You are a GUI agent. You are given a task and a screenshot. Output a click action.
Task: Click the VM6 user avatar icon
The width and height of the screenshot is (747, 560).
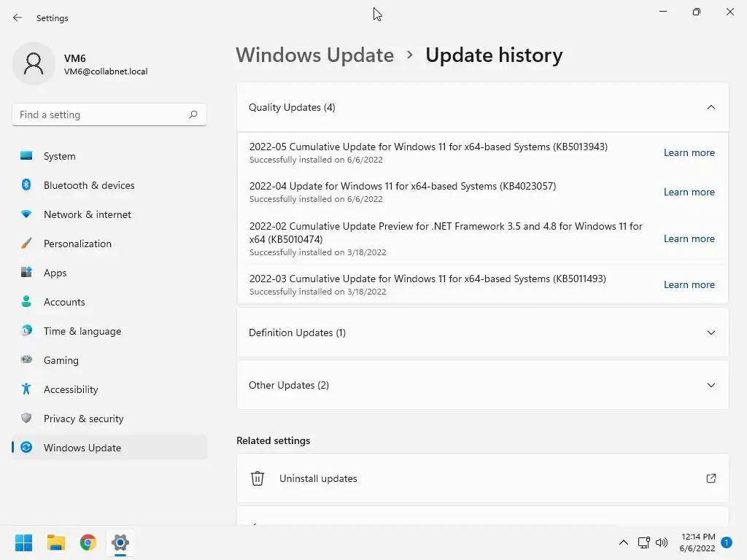pyautogui.click(x=34, y=63)
